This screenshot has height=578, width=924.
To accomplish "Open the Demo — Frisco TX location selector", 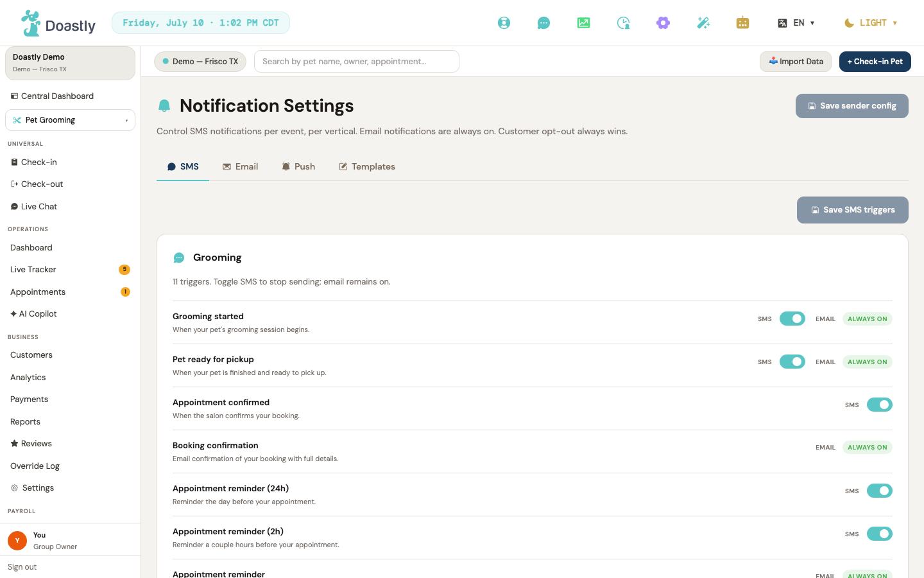I will (x=200, y=62).
